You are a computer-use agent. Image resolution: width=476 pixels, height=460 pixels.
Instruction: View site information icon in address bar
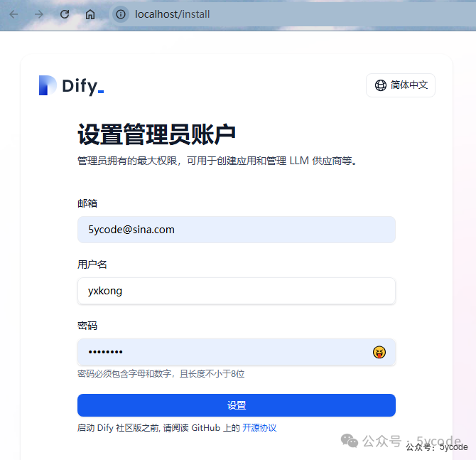click(121, 14)
